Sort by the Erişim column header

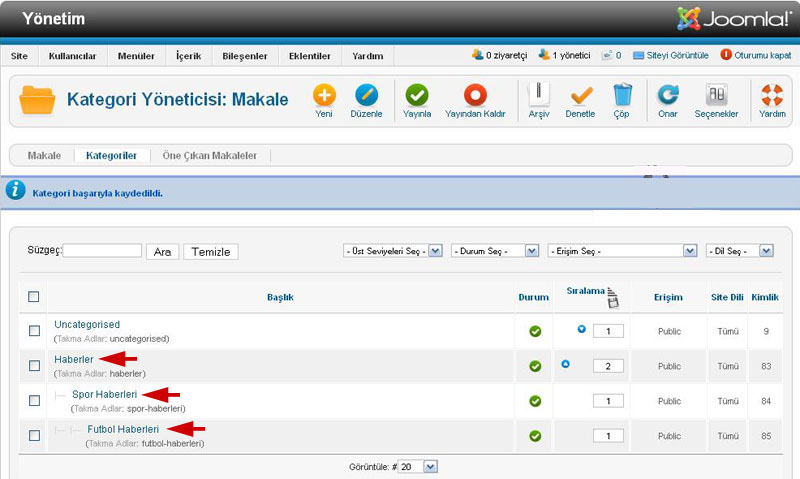[668, 297]
